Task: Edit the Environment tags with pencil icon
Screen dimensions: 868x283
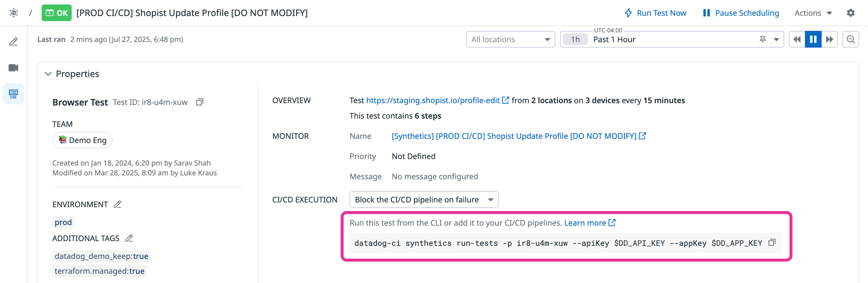Action: (x=117, y=205)
